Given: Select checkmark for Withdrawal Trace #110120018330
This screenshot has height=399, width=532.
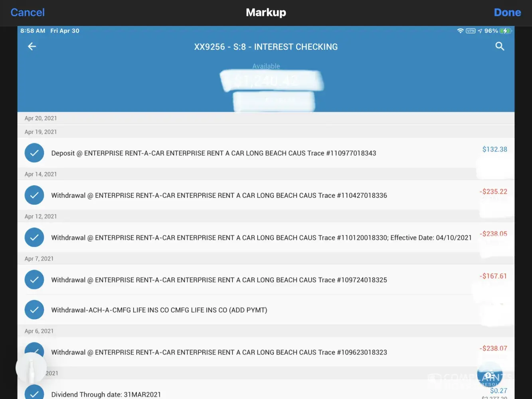Looking at the screenshot, I should click(x=34, y=237).
